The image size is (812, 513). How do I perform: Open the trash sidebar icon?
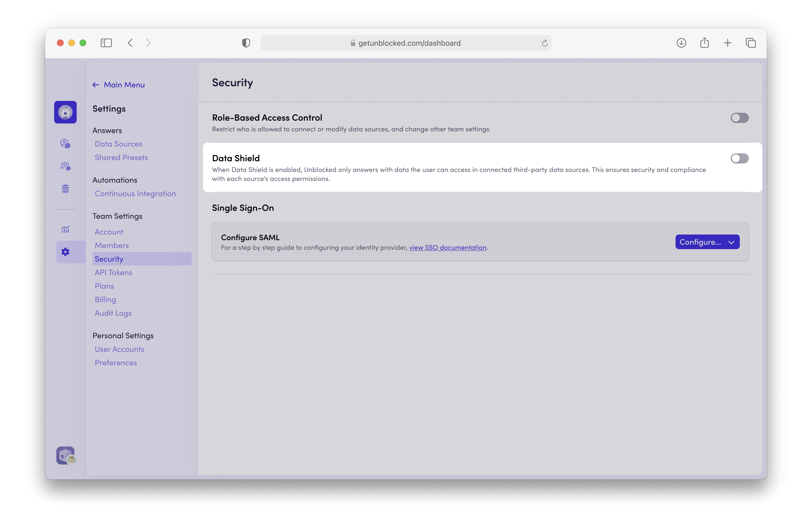[x=65, y=188]
